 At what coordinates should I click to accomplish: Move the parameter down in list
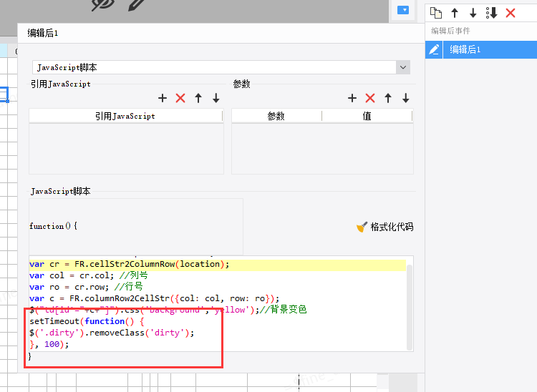pos(406,99)
